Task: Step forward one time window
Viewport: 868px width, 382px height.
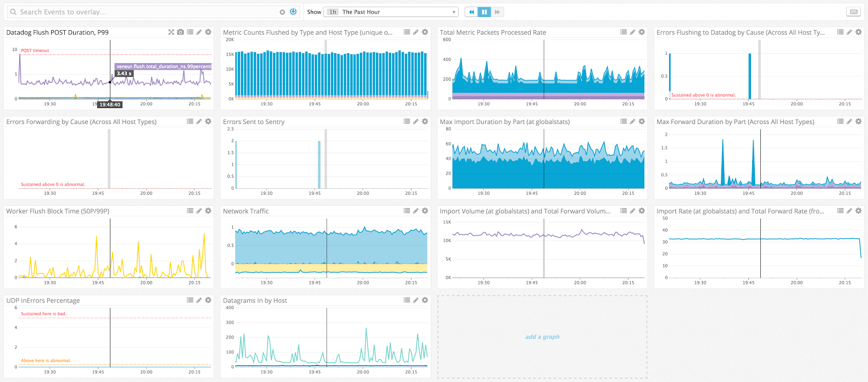Action: point(497,12)
